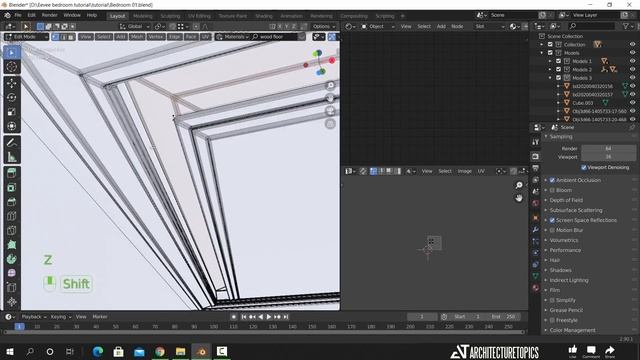Screen dimensions: 640x360
Task: Click the Blender logo menu icon
Action: [x=7, y=16]
